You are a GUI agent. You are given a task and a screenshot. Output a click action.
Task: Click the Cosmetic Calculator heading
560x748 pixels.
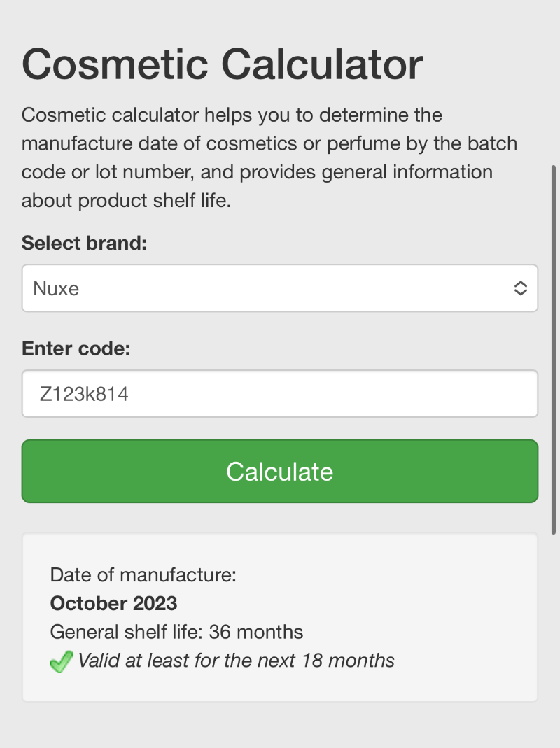[x=223, y=64]
